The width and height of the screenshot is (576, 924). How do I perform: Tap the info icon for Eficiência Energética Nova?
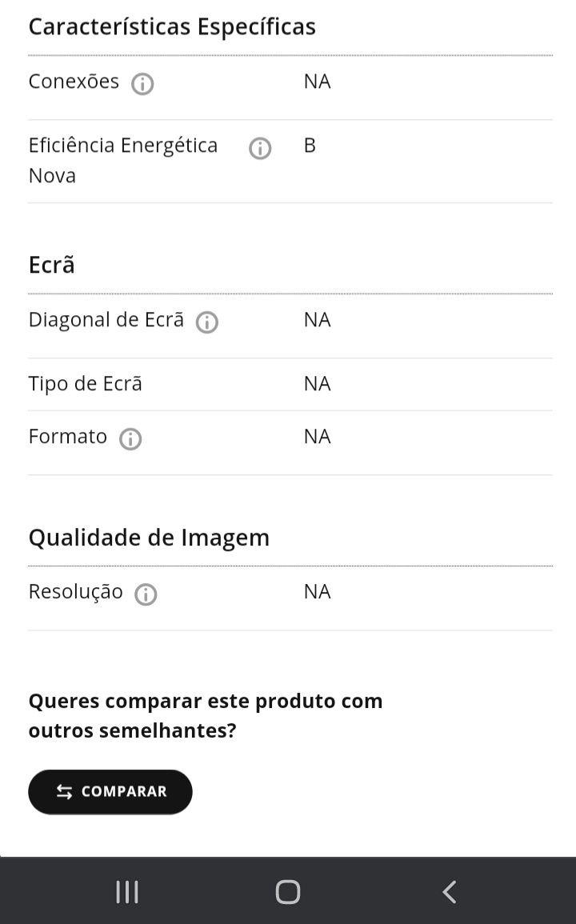[x=260, y=148]
